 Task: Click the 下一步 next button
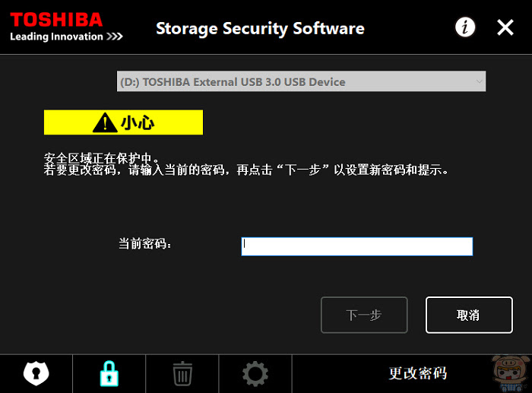pos(364,315)
